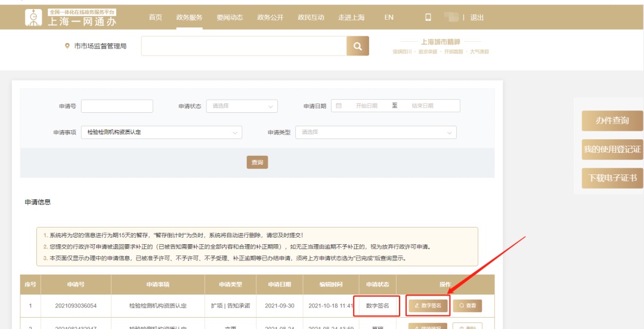
Task: Open the 政务公开 menu item
Action: (x=270, y=17)
